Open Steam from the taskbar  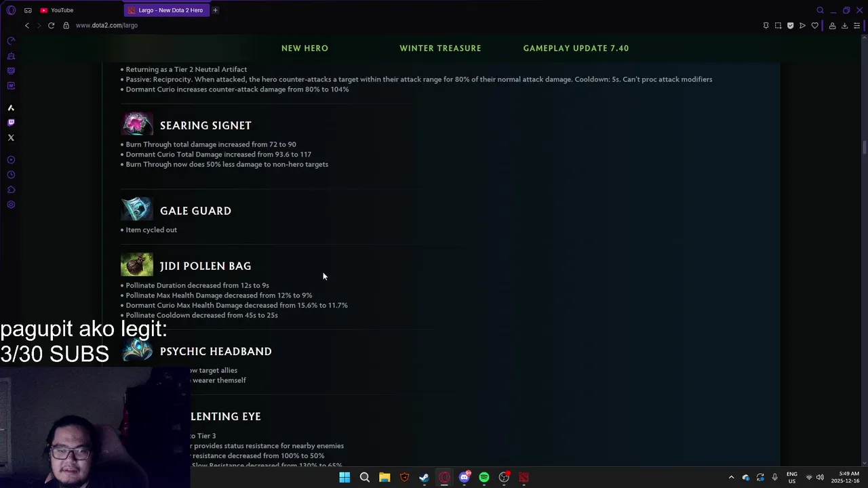pyautogui.click(x=424, y=477)
